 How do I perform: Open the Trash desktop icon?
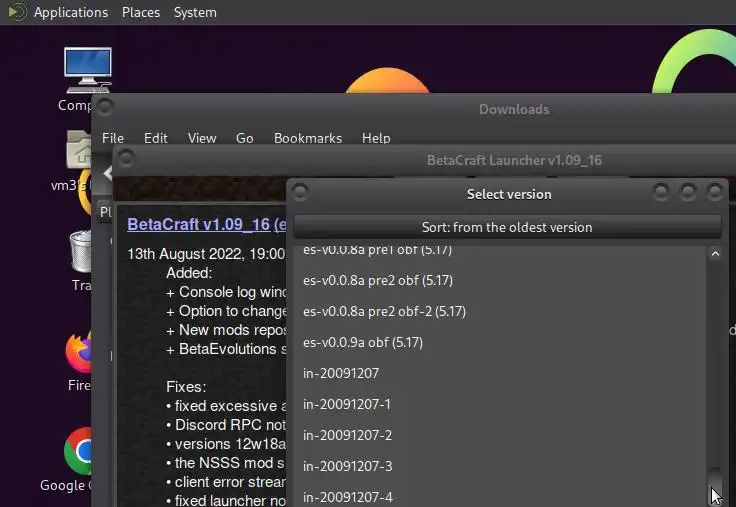(81, 251)
